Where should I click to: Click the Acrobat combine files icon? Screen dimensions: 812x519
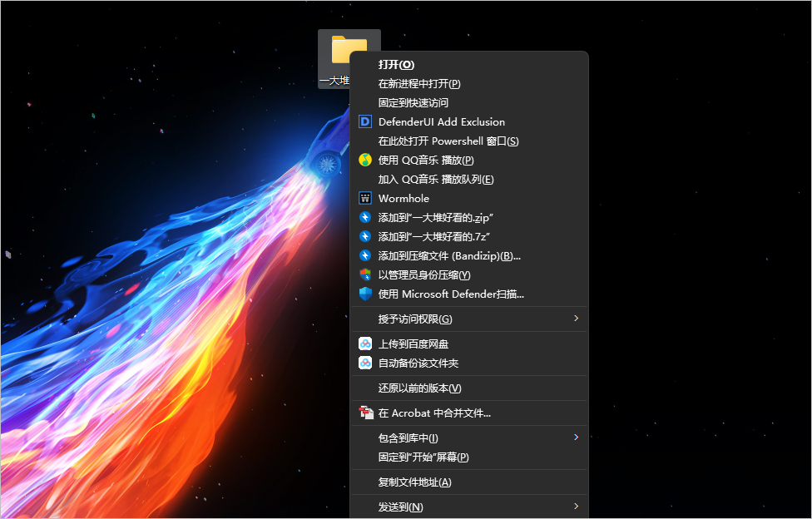click(365, 413)
